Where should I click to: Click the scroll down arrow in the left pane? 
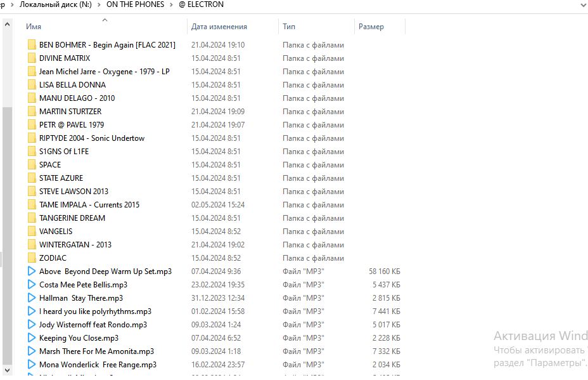(7, 370)
